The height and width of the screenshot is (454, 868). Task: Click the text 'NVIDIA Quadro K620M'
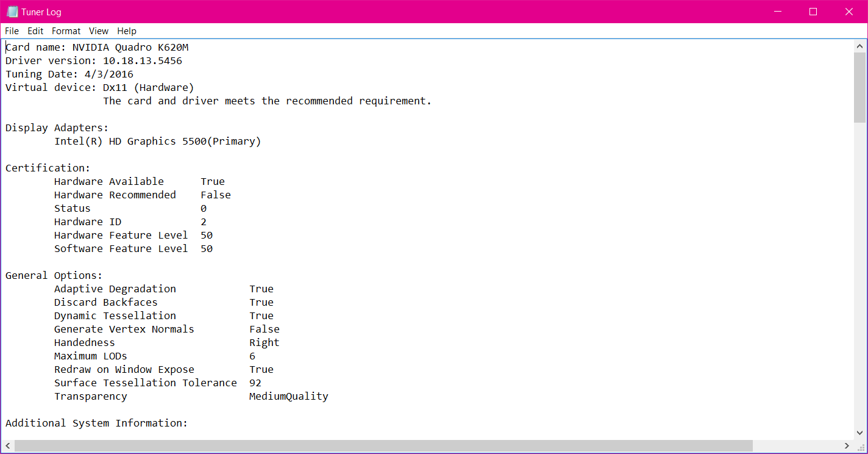(130, 47)
